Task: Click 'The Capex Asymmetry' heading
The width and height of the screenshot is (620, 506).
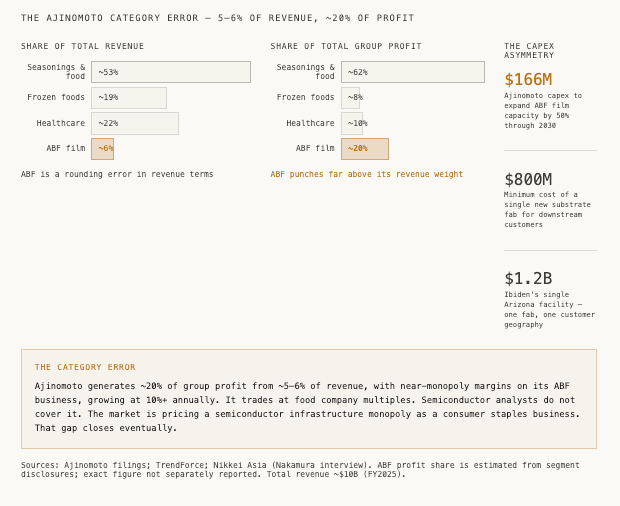Action: click(x=529, y=51)
